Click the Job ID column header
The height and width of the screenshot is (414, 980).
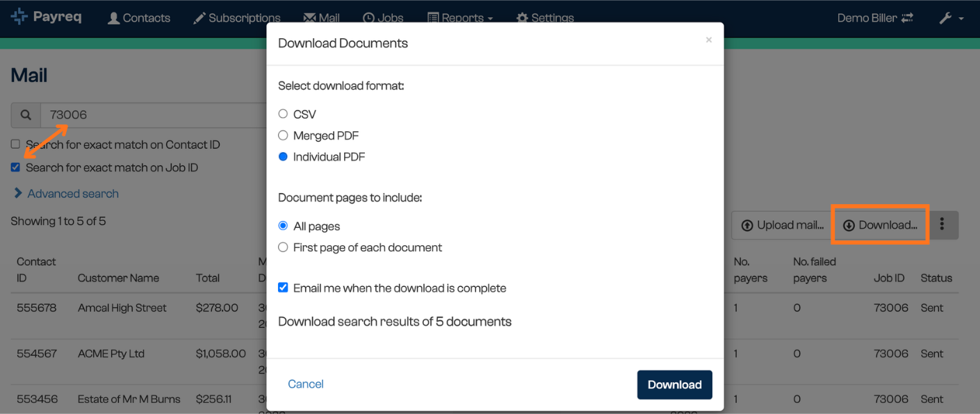pos(889,278)
